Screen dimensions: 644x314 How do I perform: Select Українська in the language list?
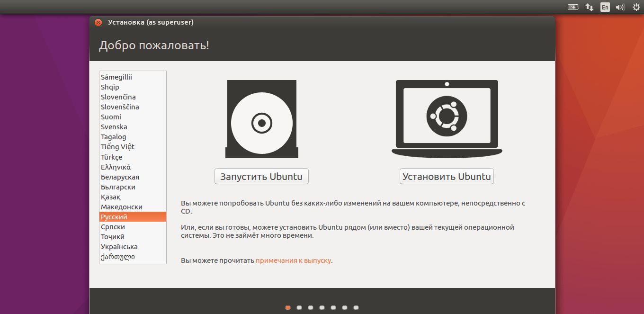pos(133,247)
